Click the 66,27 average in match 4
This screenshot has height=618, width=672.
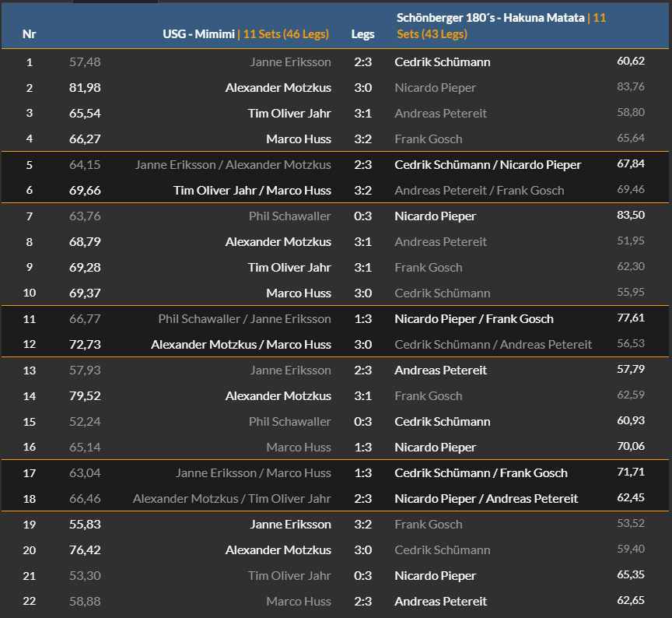pyautogui.click(x=85, y=139)
